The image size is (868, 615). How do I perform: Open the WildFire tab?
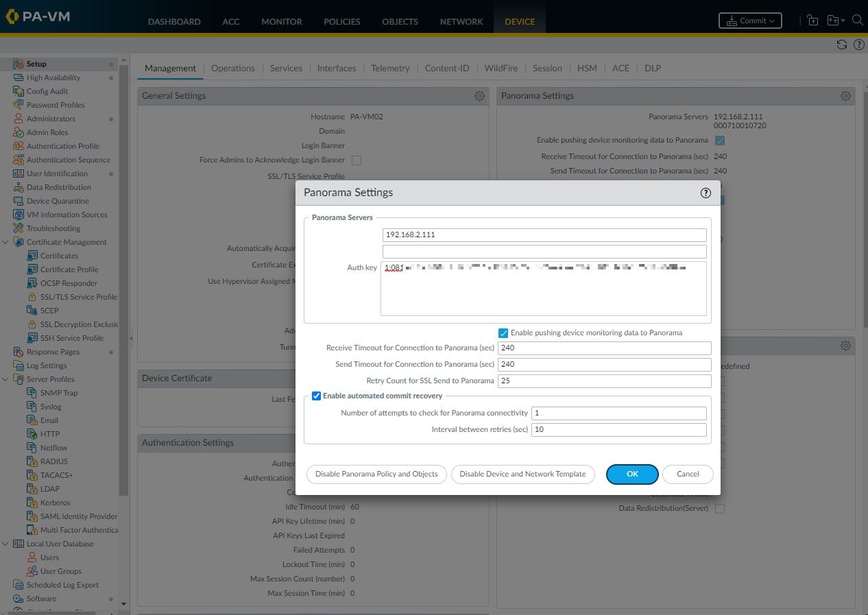pyautogui.click(x=501, y=69)
